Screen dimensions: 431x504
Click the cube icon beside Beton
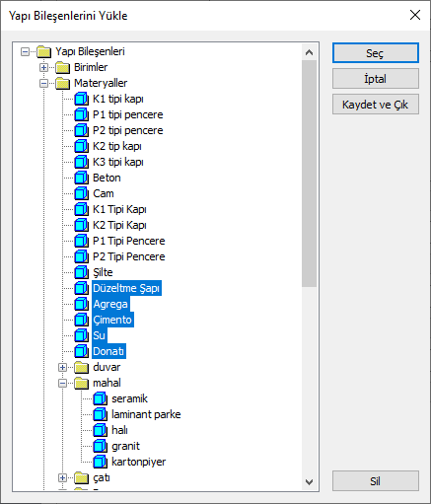tap(81, 178)
